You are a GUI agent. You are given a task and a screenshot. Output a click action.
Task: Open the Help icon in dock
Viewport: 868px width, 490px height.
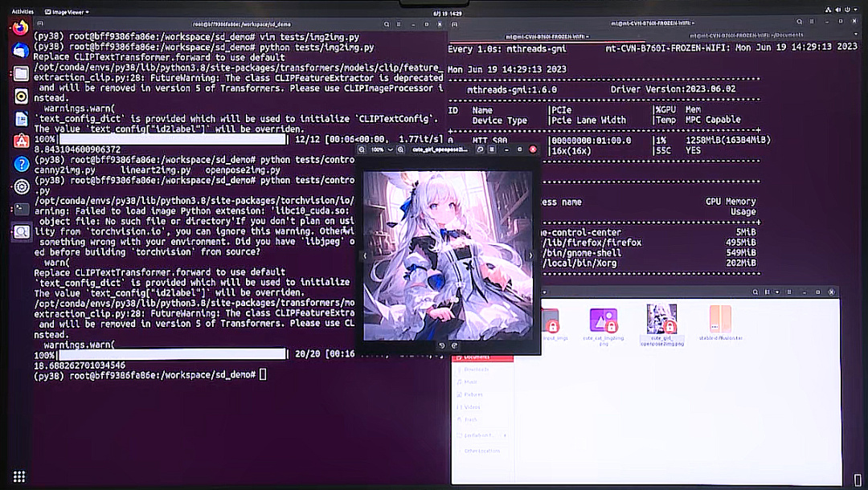click(x=21, y=163)
